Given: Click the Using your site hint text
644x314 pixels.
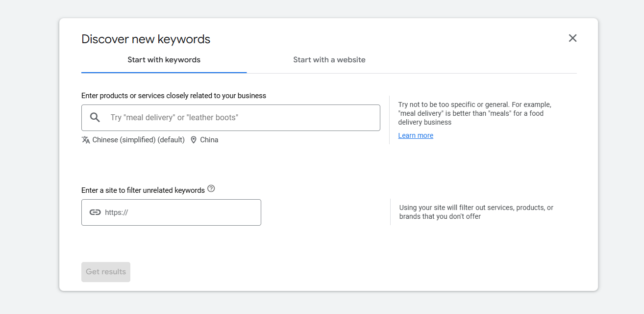Looking at the screenshot, I should (x=476, y=212).
